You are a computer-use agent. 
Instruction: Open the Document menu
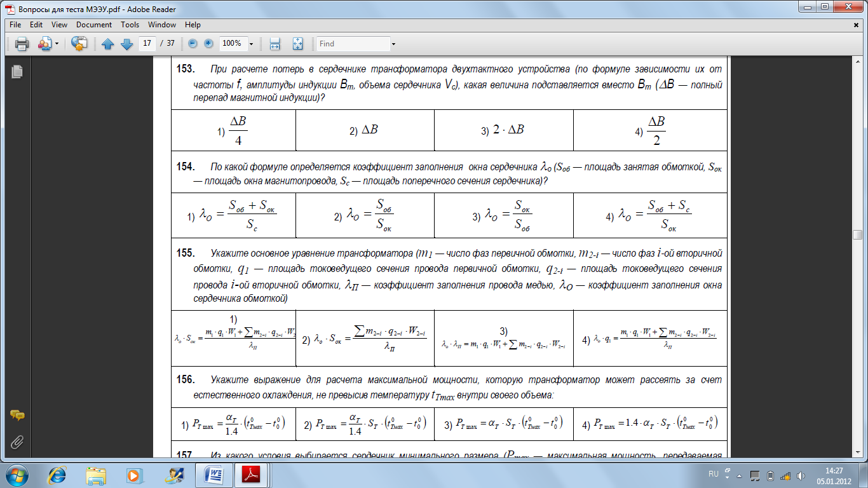coord(94,25)
